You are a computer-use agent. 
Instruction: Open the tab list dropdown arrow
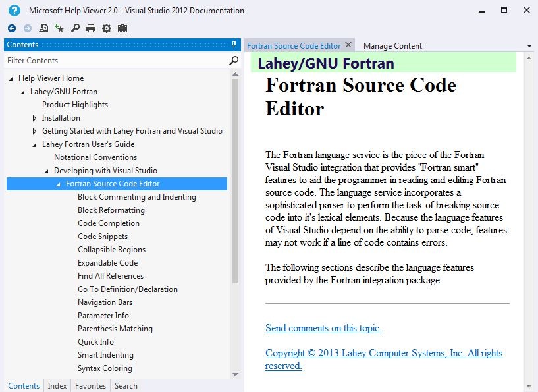coord(529,46)
